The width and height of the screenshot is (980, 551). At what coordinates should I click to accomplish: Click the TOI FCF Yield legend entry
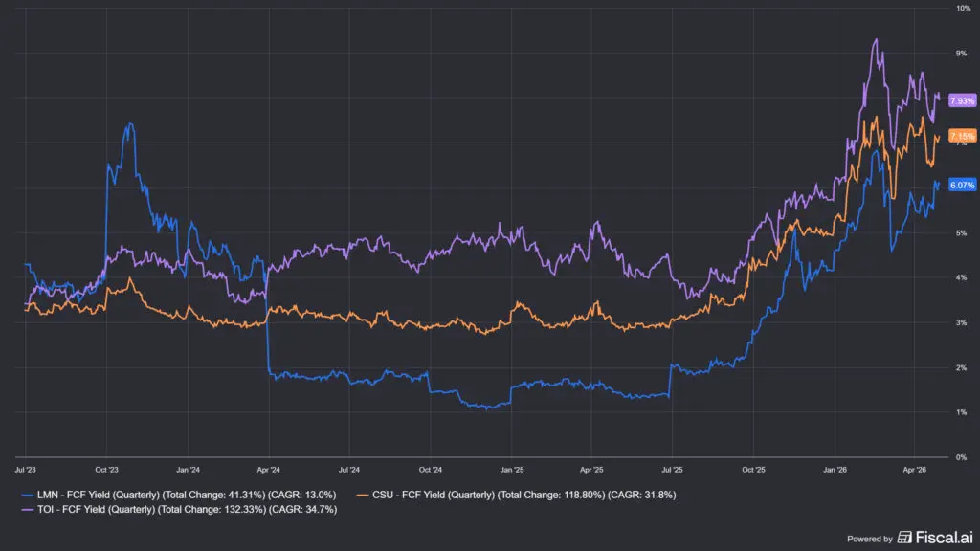(179, 510)
